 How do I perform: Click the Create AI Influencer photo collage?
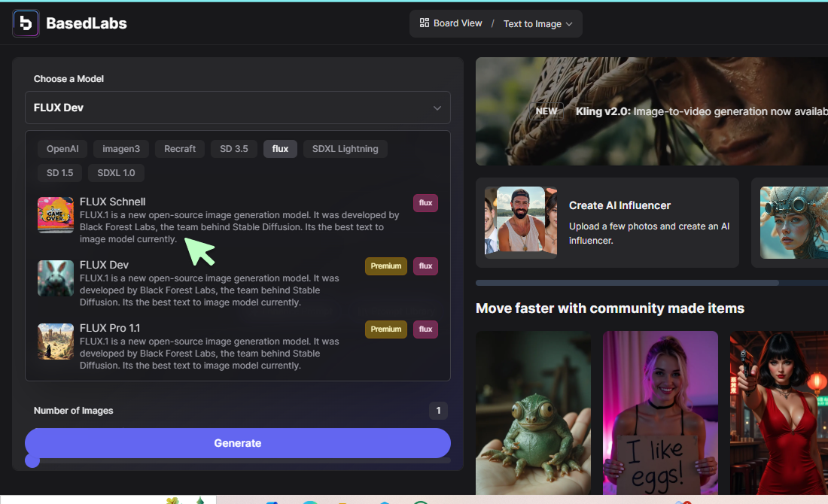(521, 223)
